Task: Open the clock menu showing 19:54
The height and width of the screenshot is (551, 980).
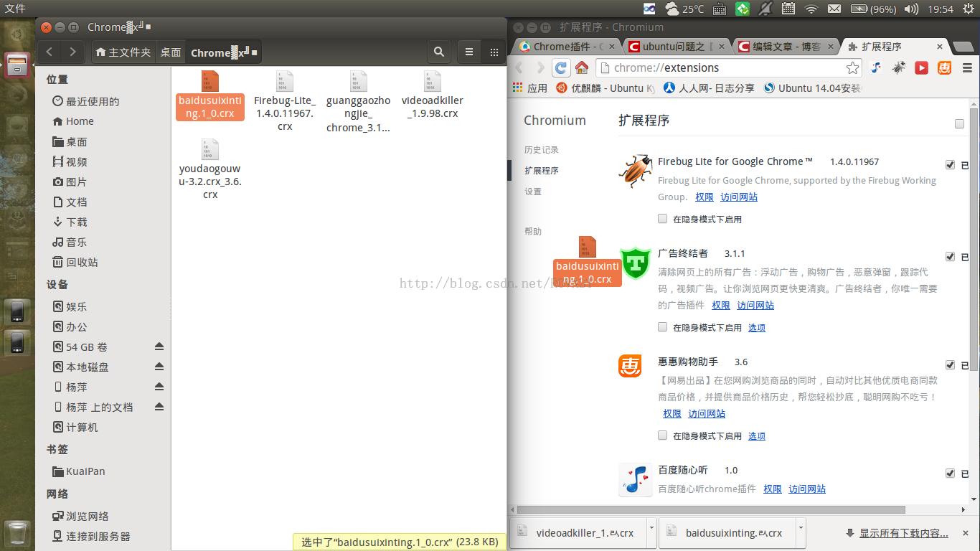Action: 940,9
